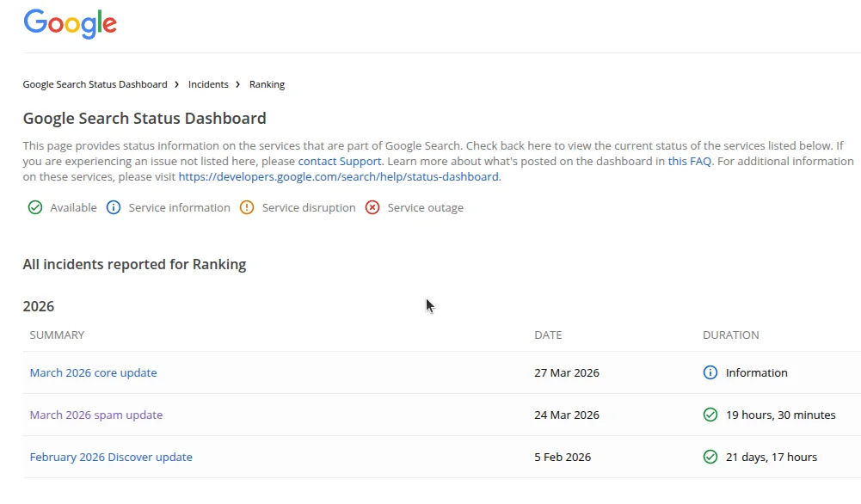Click the green Available legend icon
Image resolution: width=861 pixels, height=504 pixels.
pyautogui.click(x=35, y=207)
